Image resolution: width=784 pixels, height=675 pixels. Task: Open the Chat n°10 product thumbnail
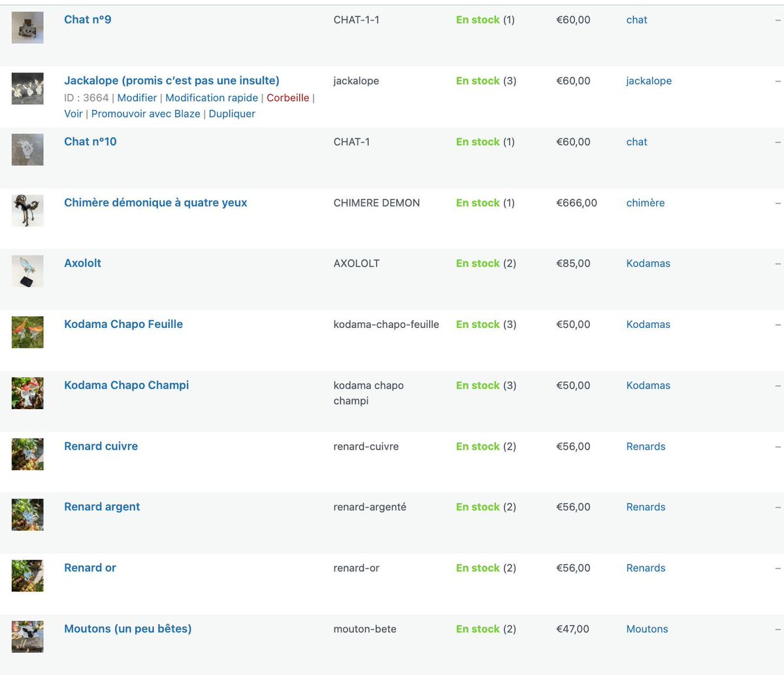[27, 150]
